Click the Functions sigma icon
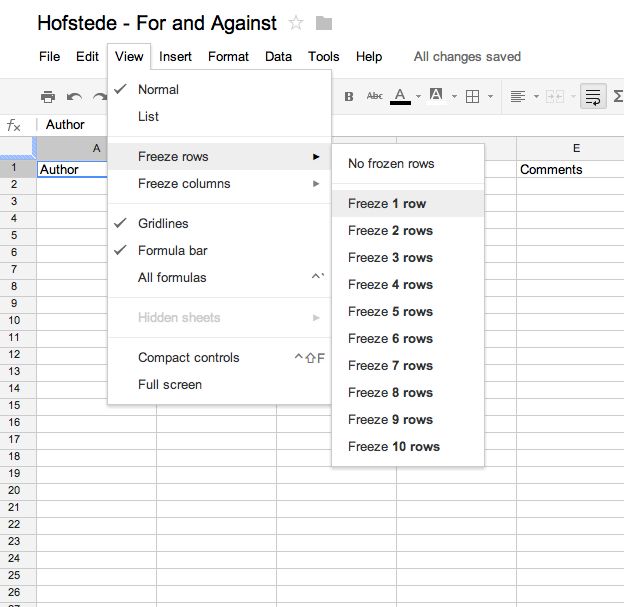 pyautogui.click(x=618, y=96)
